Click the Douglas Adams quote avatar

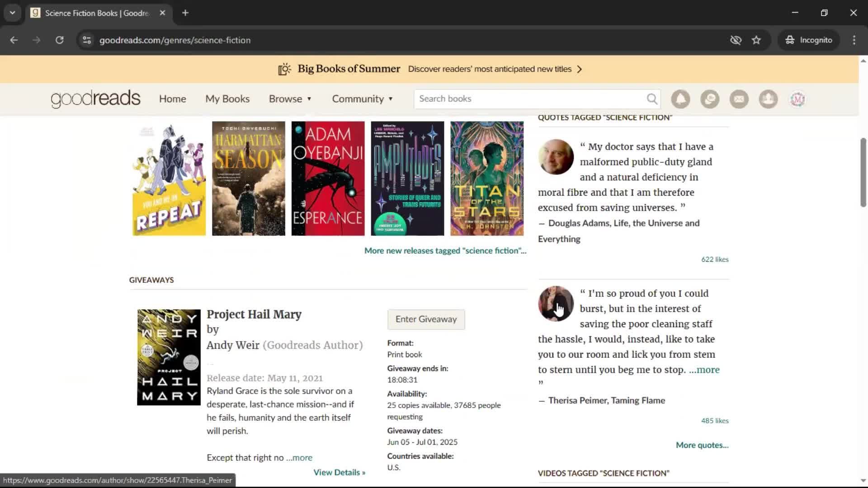556,157
